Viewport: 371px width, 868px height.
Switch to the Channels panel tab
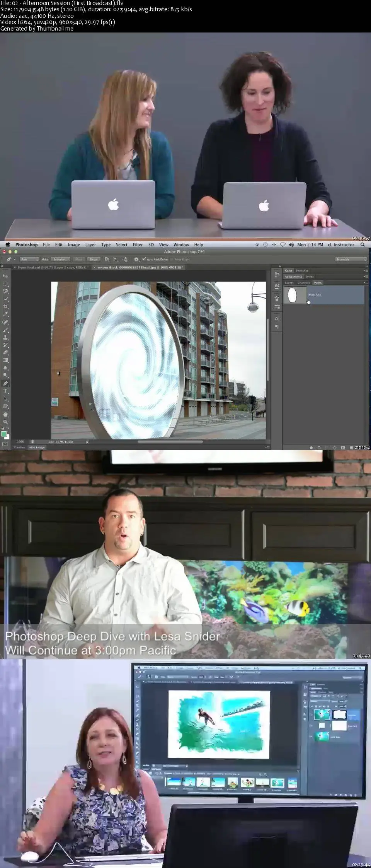click(304, 283)
